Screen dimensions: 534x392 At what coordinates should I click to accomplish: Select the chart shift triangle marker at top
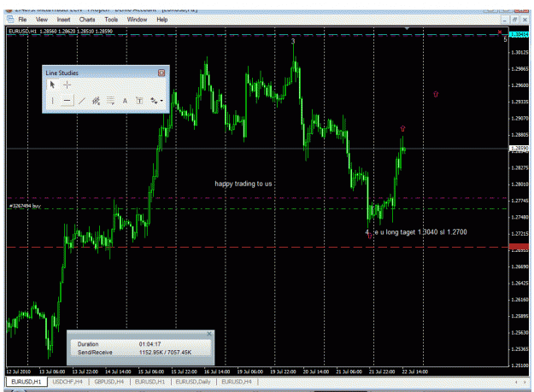pos(407,29)
